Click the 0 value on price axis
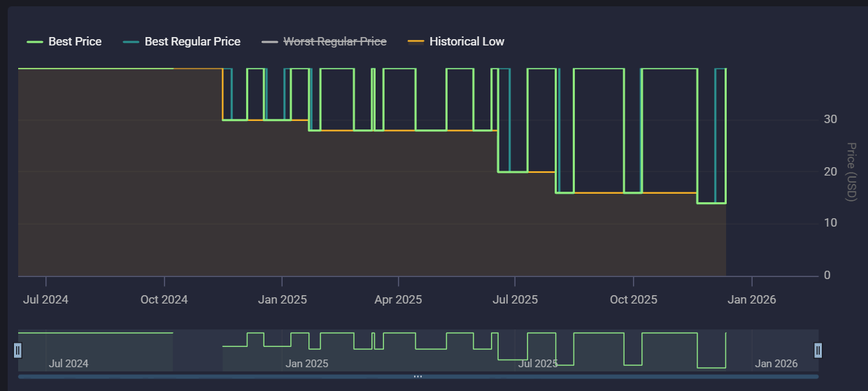 pos(827,275)
